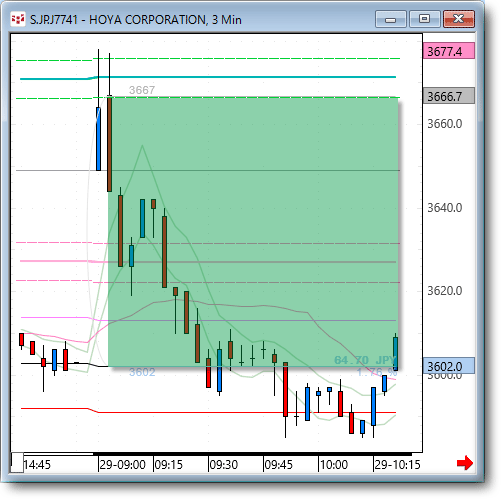The width and height of the screenshot is (502, 500).
Task: Click the pink 3677.4 price label
Action: coord(449,51)
